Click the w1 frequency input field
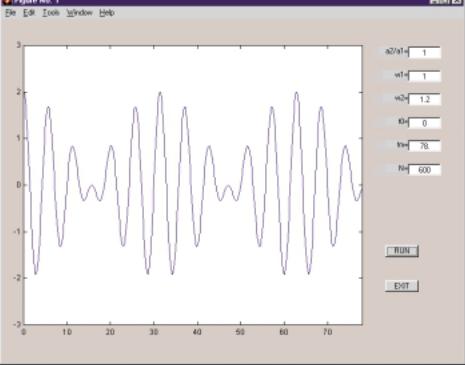 (x=425, y=76)
